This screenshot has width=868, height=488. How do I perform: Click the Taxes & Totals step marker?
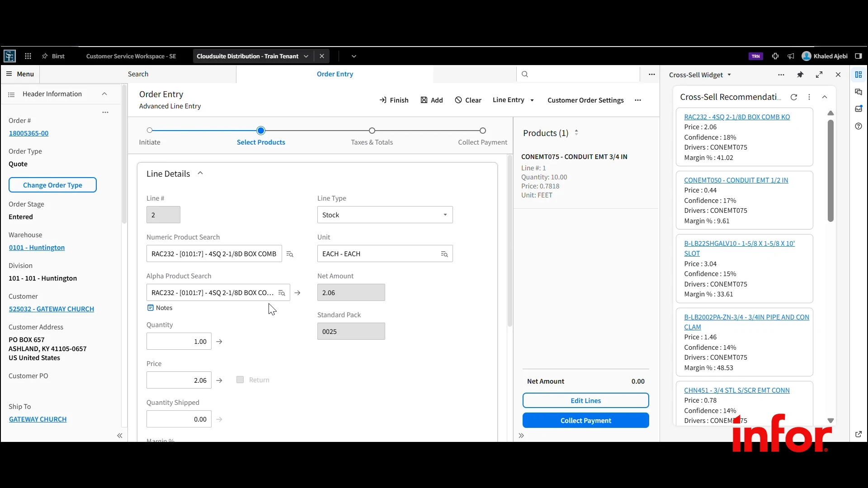click(372, 131)
